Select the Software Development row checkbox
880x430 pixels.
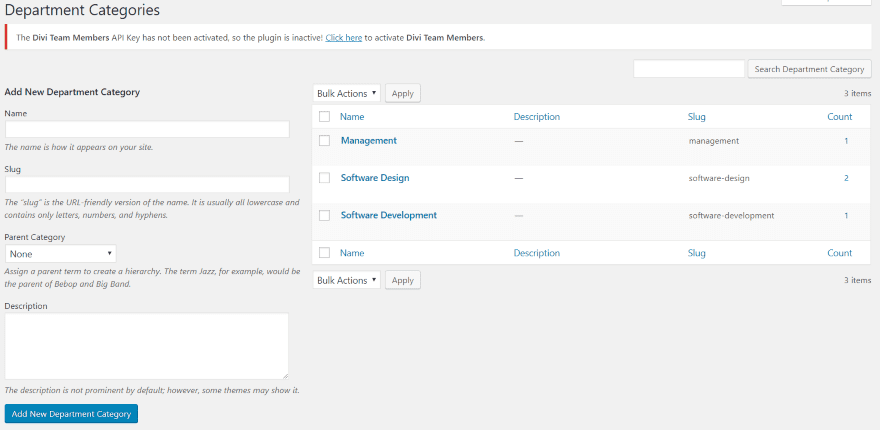pyautogui.click(x=324, y=215)
